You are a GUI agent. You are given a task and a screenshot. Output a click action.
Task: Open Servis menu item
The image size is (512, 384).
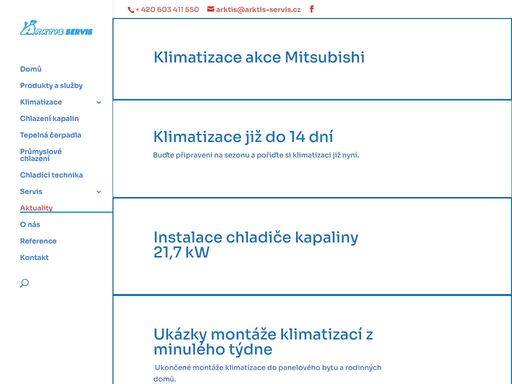click(31, 192)
